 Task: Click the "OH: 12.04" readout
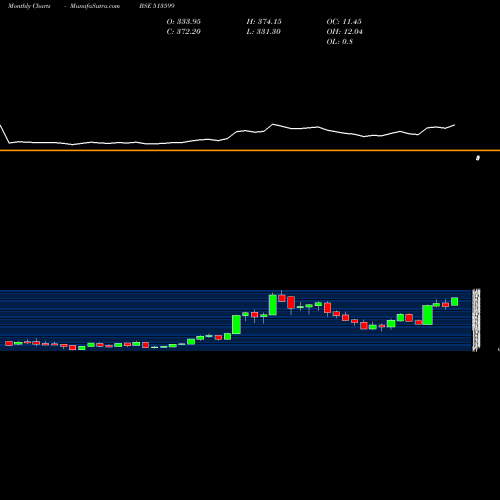coord(345,32)
